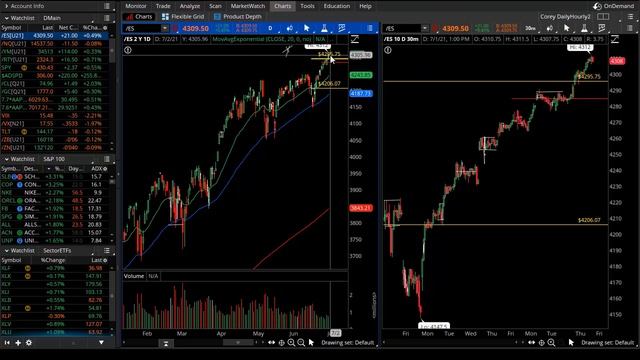Collapse the SectorETFs watchlist gadget
Viewport: 640px width, 360px height.
coord(7,251)
